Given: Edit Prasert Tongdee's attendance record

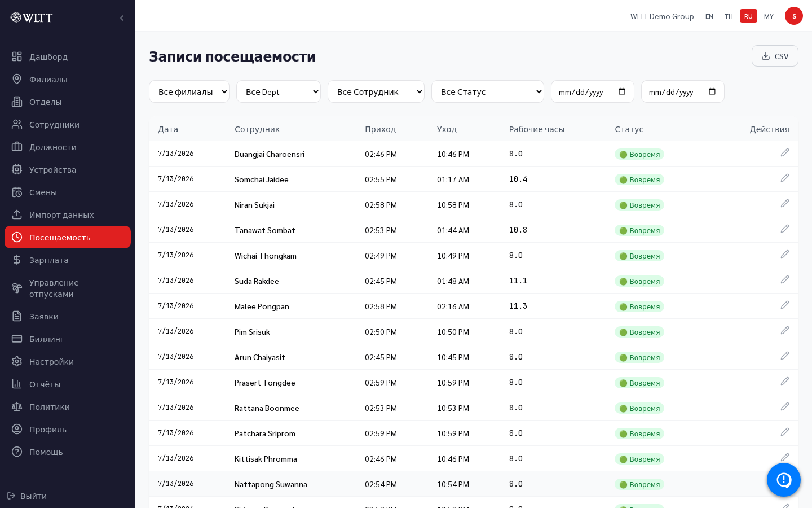Looking at the screenshot, I should click(785, 381).
